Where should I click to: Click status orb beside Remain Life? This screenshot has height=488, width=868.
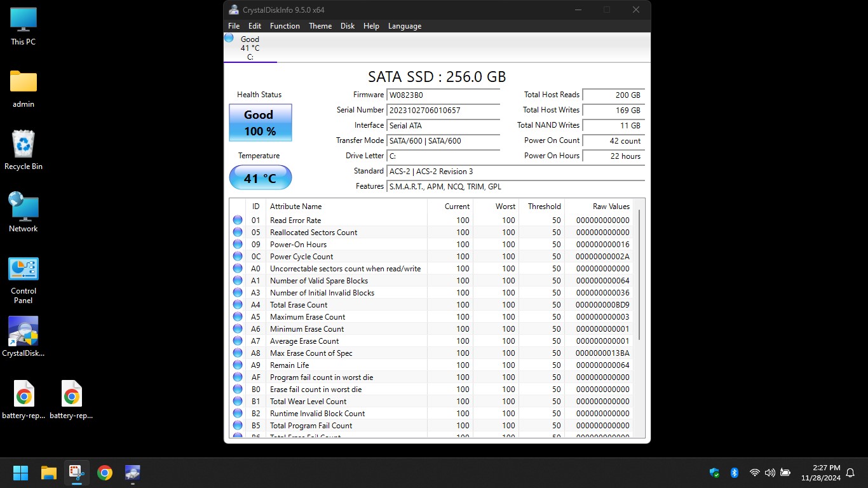[238, 365]
